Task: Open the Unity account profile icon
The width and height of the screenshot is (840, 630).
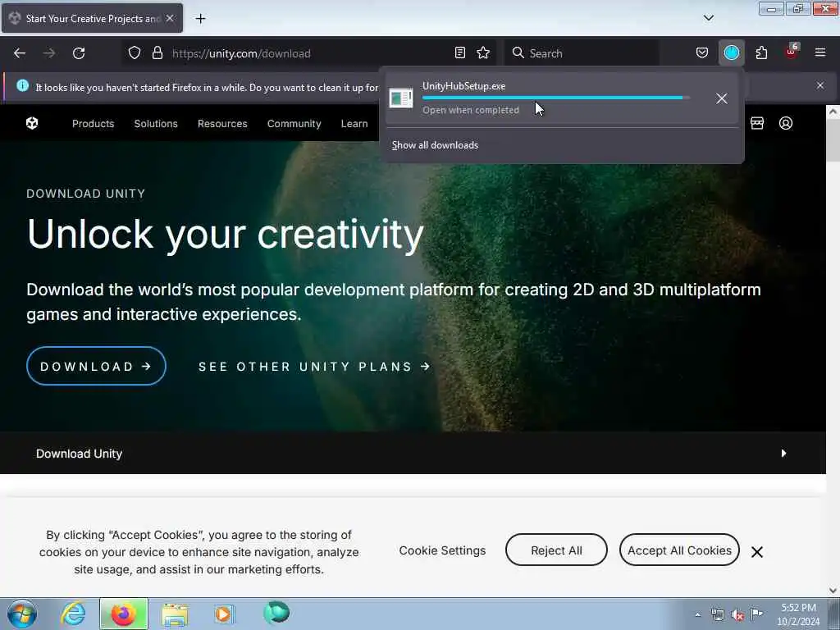Action: (x=786, y=123)
